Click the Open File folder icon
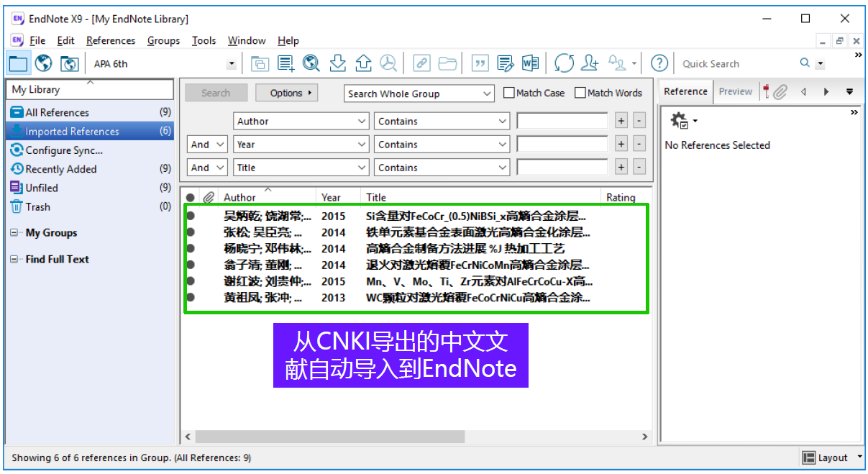The width and height of the screenshot is (868, 474). point(447,64)
